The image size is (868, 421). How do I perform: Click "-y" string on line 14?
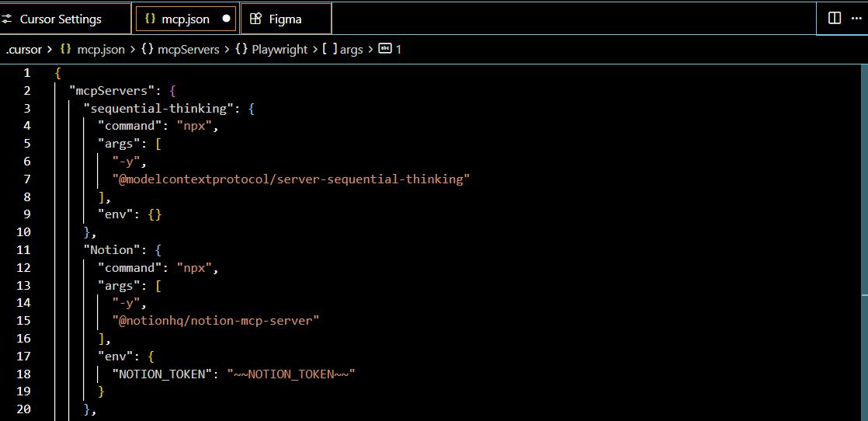click(x=127, y=303)
